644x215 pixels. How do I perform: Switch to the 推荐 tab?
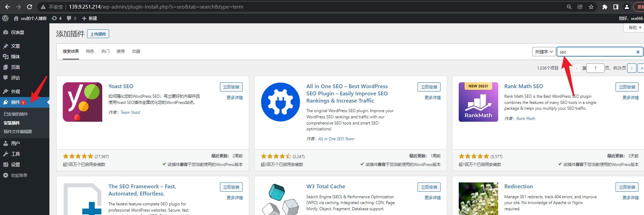(x=120, y=51)
